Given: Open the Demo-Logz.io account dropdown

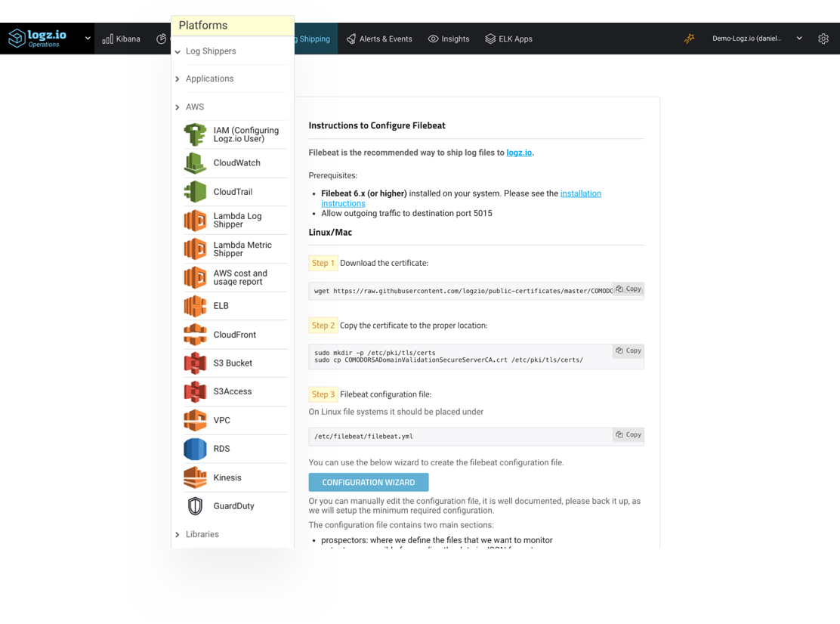Looking at the screenshot, I should tap(757, 39).
